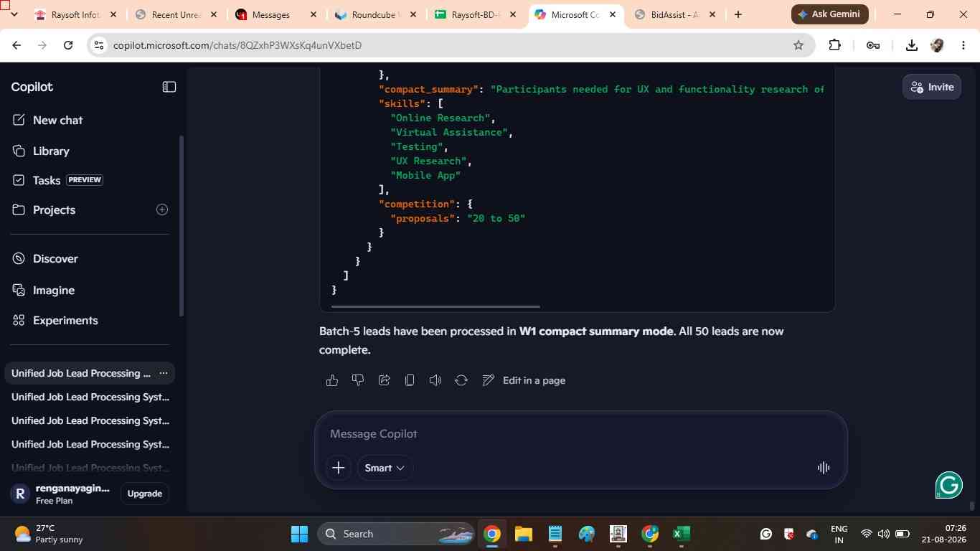The height and width of the screenshot is (551, 980).
Task: Copy the response to clipboard
Action: coord(410,380)
